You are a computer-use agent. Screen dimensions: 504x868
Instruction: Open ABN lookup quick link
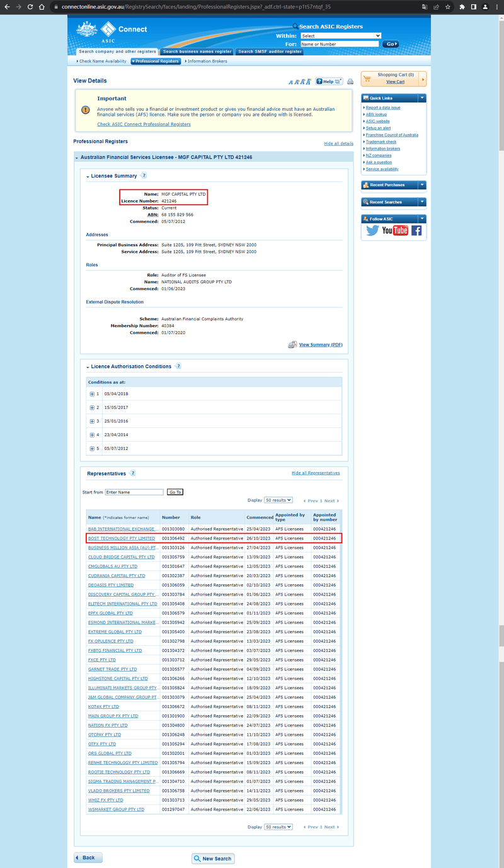(x=376, y=115)
